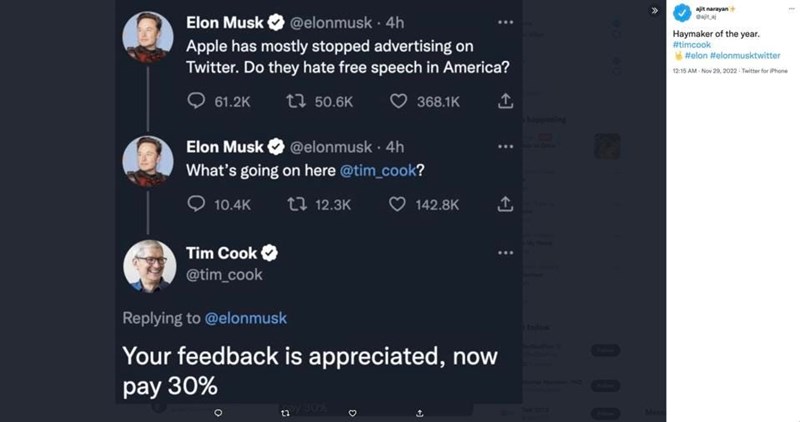Retweet from the bottom action bar

(285, 412)
